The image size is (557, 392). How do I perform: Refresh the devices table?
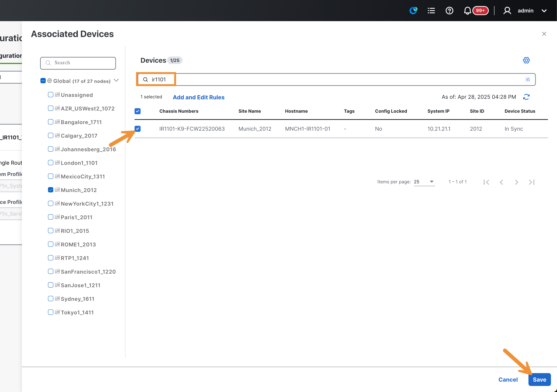526,97
